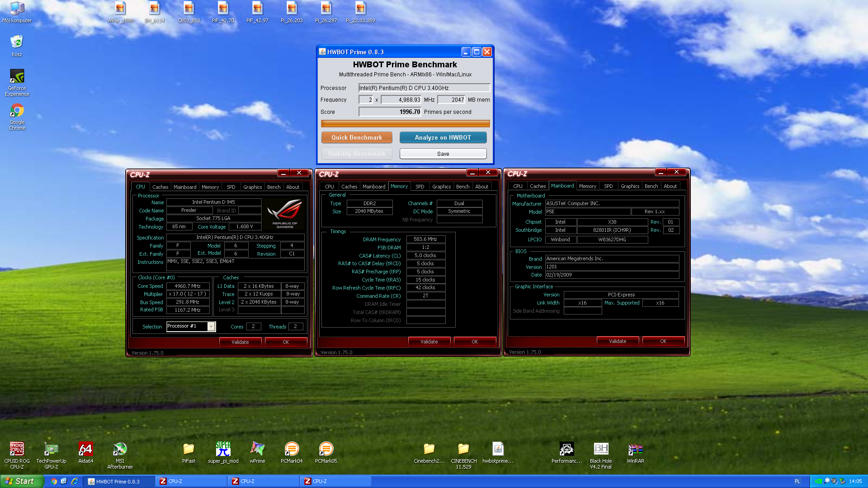Screen dimensions: 868x488
Task: Click Save in HWBOT Prime
Action: coord(443,154)
